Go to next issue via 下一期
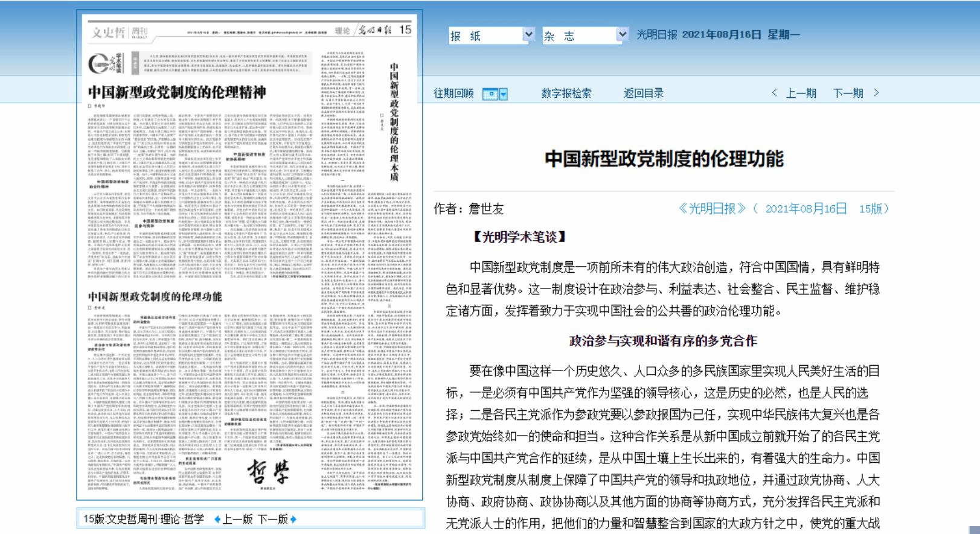The width and height of the screenshot is (980, 534). tap(848, 93)
